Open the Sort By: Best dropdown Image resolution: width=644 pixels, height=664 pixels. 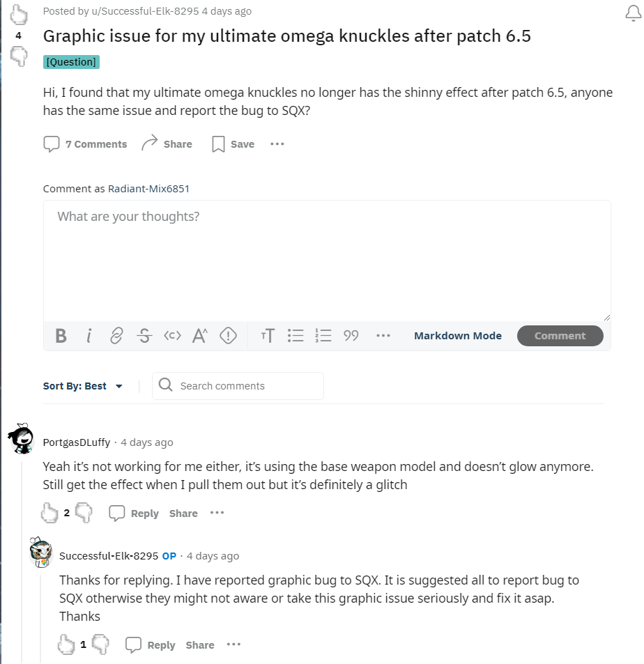click(x=83, y=386)
